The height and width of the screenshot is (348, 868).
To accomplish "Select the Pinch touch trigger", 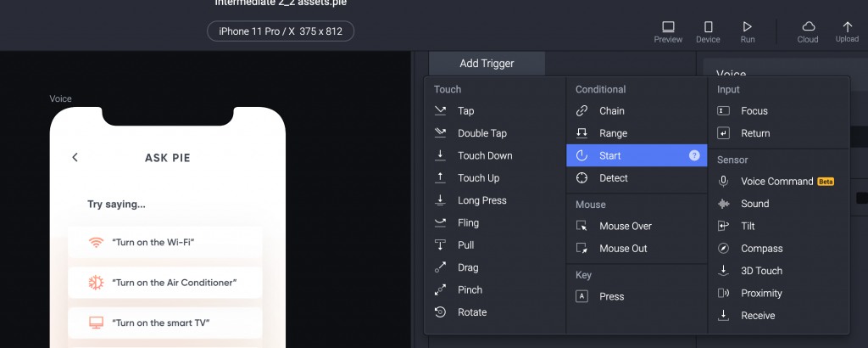I will pos(470,289).
